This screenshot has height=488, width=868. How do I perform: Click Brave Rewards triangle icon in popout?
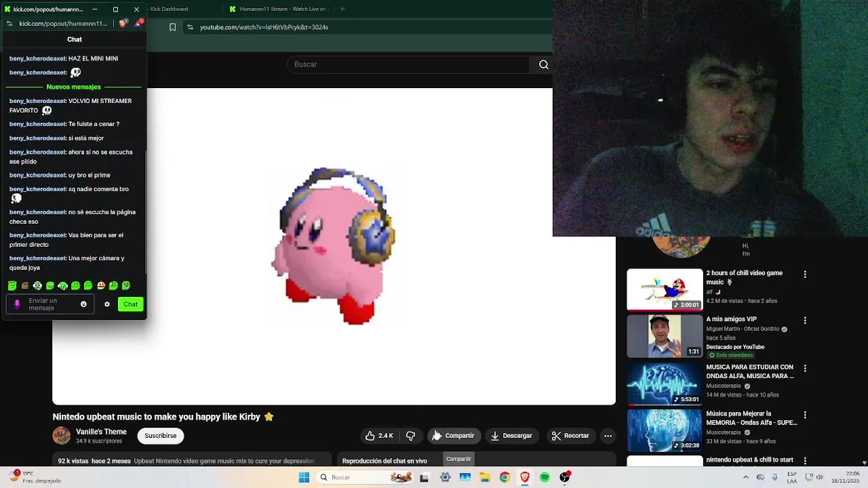[139, 23]
